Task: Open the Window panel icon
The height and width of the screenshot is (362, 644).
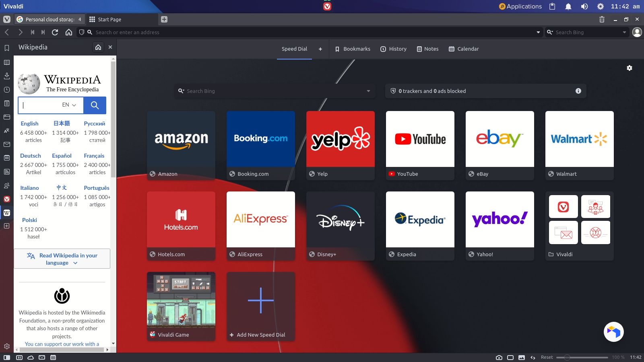Action: 7,117
